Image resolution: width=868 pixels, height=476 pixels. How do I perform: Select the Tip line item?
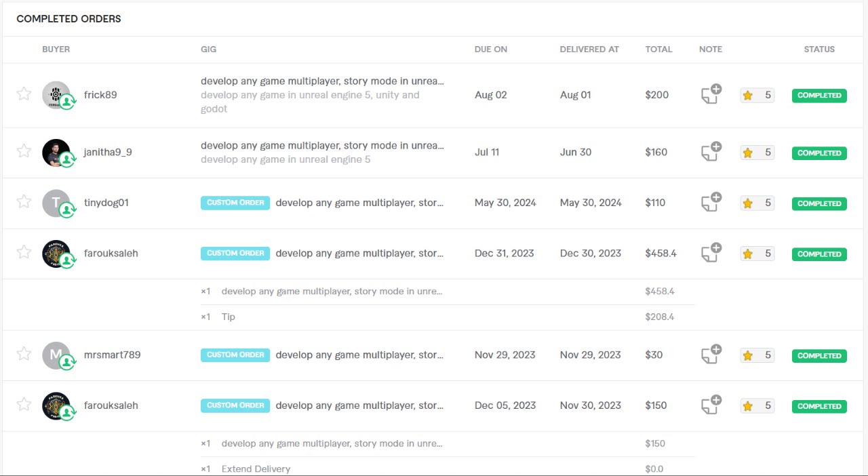[228, 317]
